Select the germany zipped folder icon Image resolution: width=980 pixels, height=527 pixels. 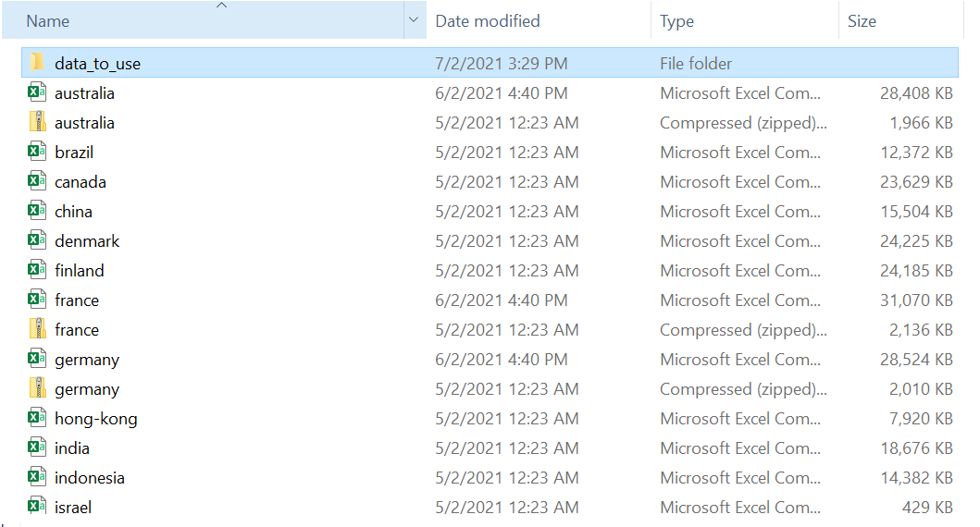(x=37, y=388)
